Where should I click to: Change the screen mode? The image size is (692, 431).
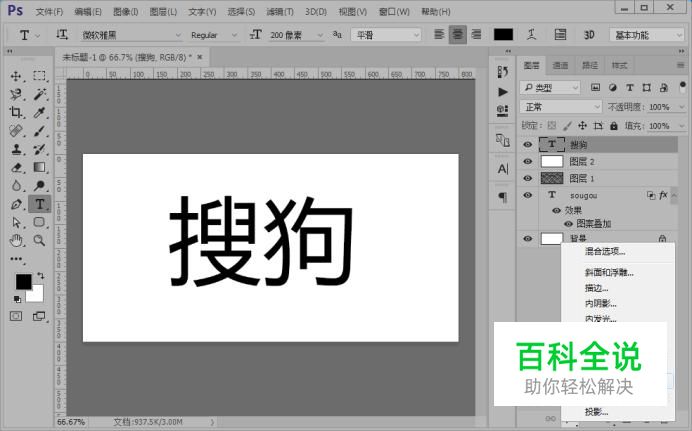click(39, 316)
